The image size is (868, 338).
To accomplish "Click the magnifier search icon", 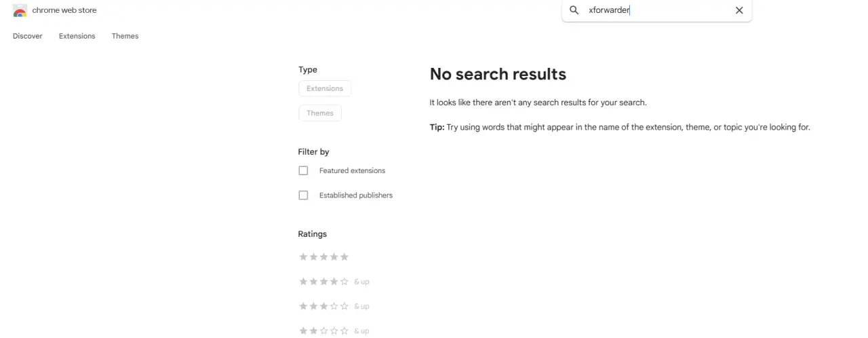I will 574,10.
